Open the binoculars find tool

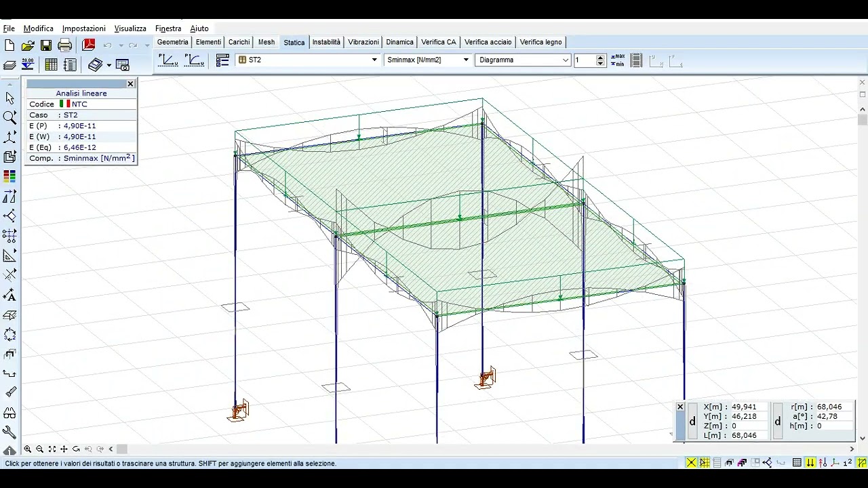pyautogui.click(x=9, y=413)
